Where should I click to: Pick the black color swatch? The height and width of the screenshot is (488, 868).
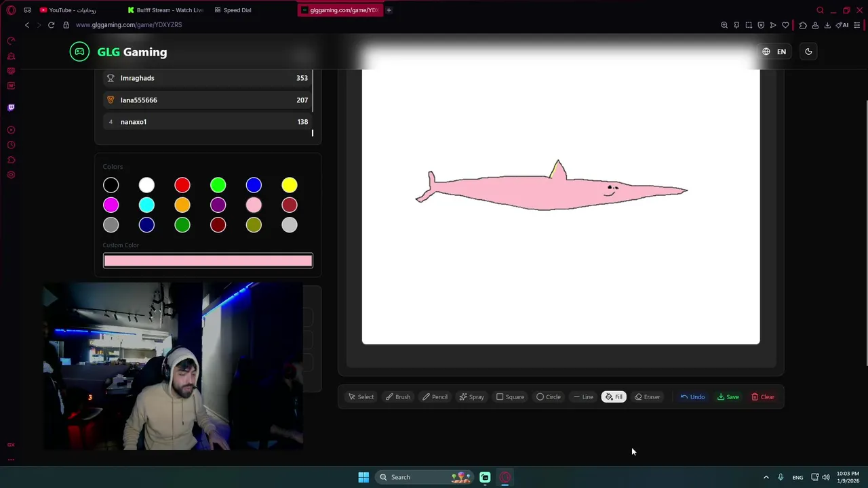tap(111, 185)
